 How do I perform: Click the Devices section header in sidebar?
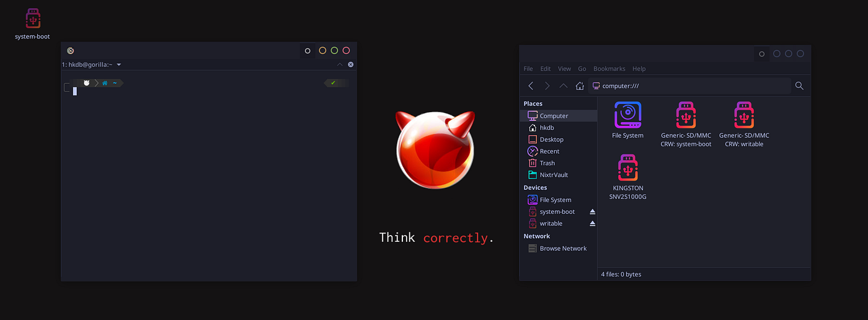point(535,187)
